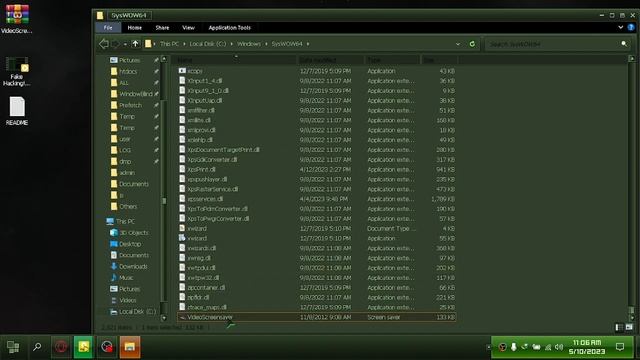Open Fake Hacking video on the desktop
Screen dimensions: 640x360
(17, 71)
